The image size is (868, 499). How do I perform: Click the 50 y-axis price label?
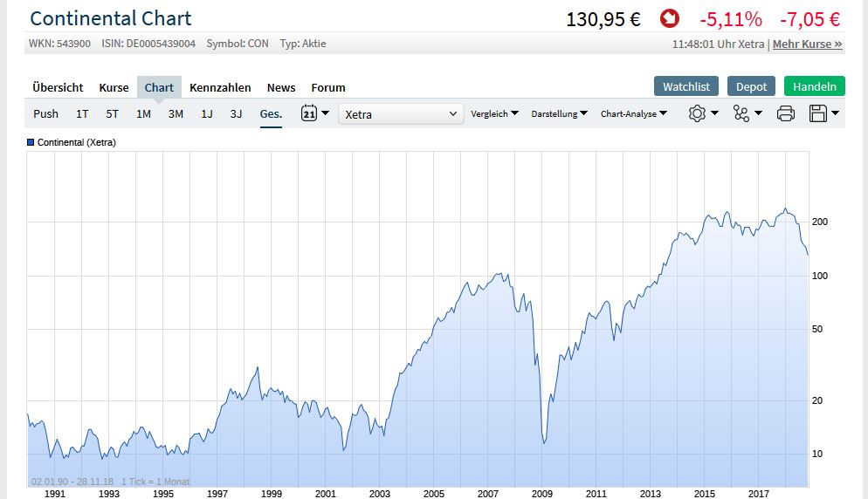click(x=817, y=329)
